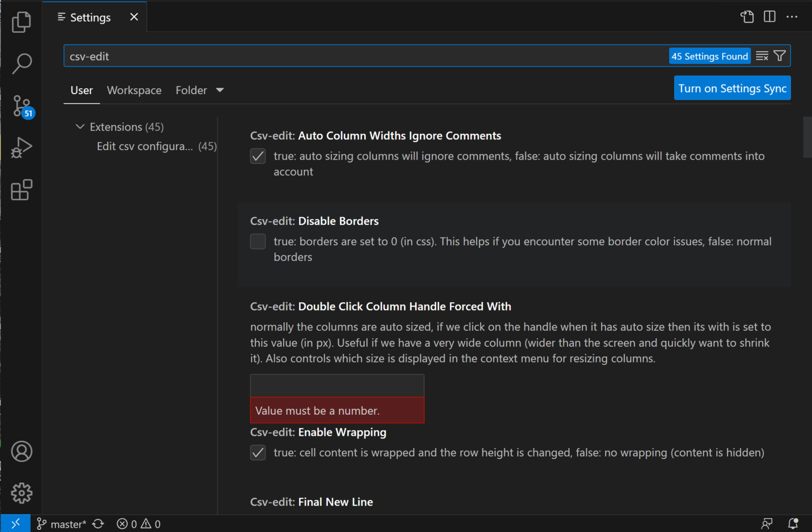Open Settings in JSON format
This screenshot has width=812, height=532.
[747, 16]
